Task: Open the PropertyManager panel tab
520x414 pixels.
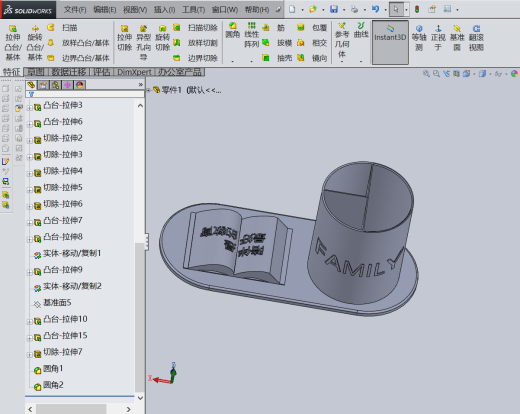Action: pos(43,85)
